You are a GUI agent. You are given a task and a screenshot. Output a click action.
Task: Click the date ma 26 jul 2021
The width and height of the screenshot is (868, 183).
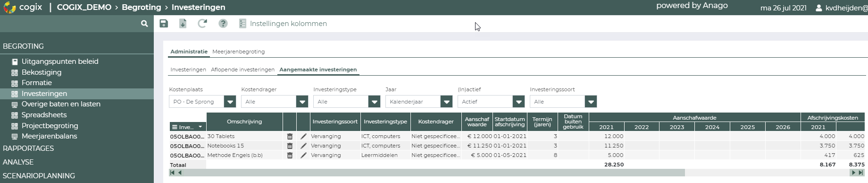pos(783,8)
